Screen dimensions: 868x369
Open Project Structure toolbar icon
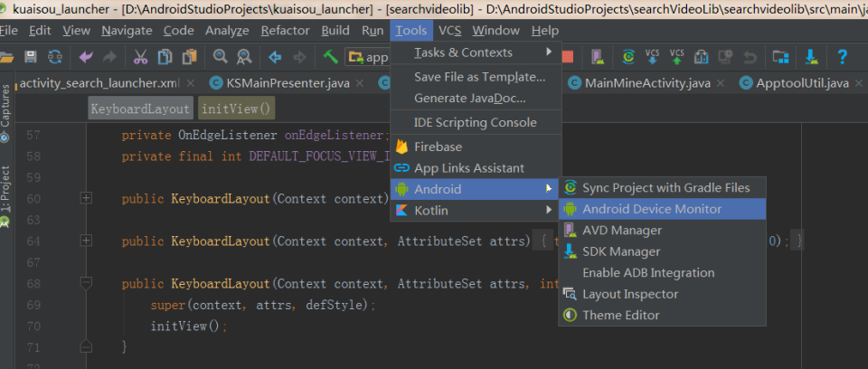click(x=780, y=56)
